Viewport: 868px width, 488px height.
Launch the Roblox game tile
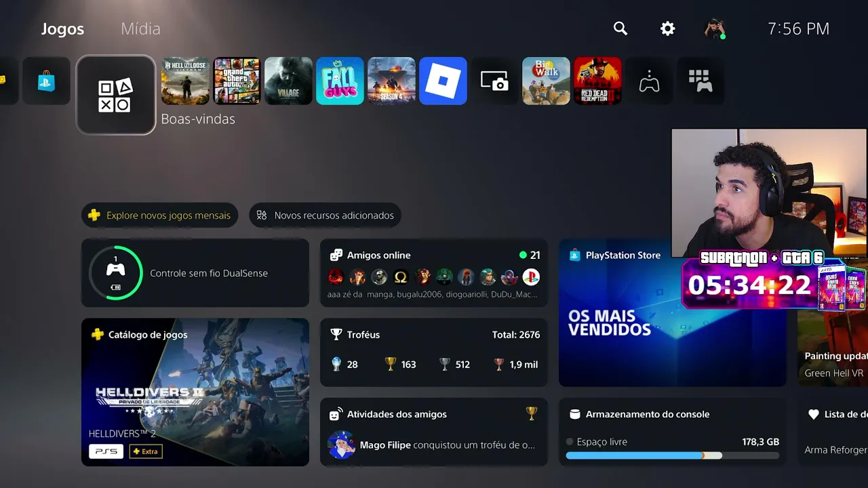[443, 81]
